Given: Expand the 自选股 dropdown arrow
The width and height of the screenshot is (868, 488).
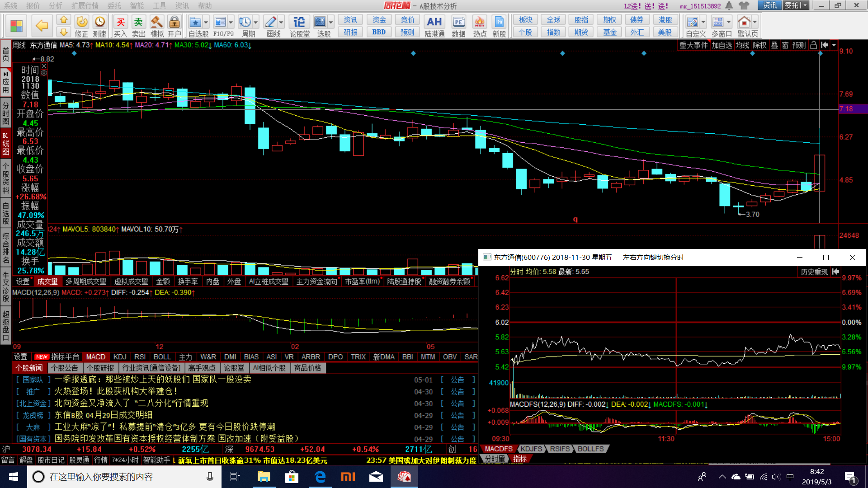Looking at the screenshot, I should pos(206,22).
